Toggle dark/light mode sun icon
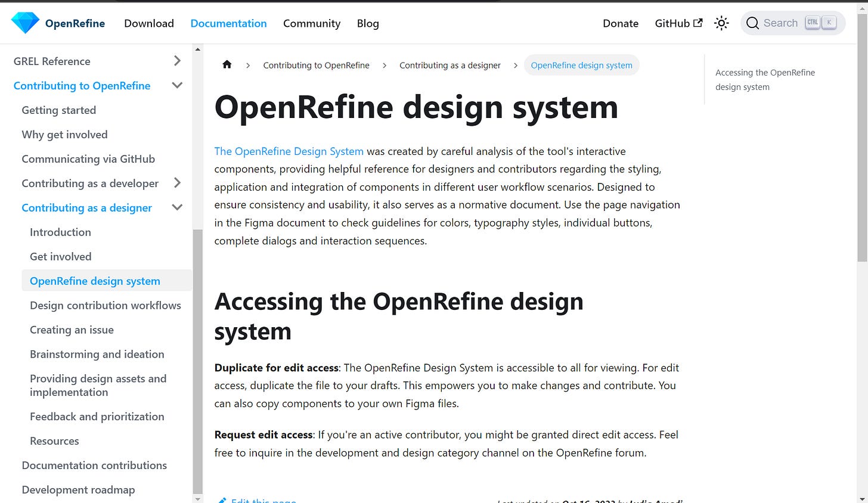The height and width of the screenshot is (503, 868). (x=721, y=23)
